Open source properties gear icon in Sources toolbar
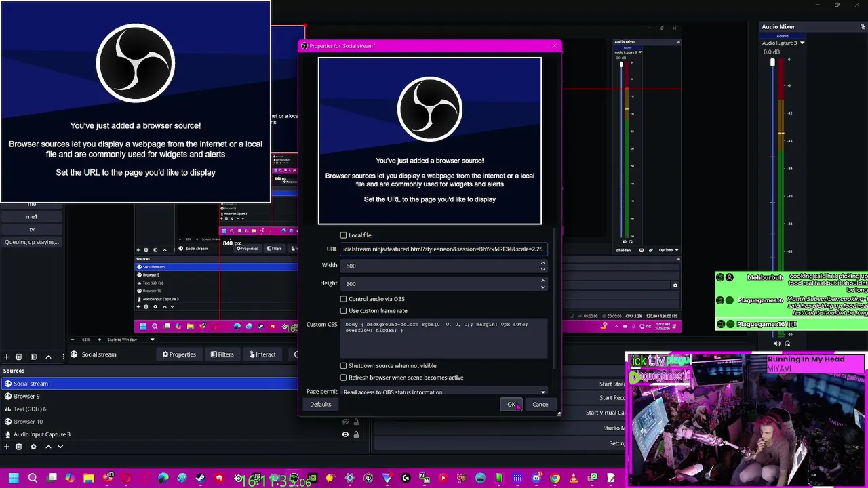Screen dimensions: 868x488 pyautogui.click(x=33, y=447)
